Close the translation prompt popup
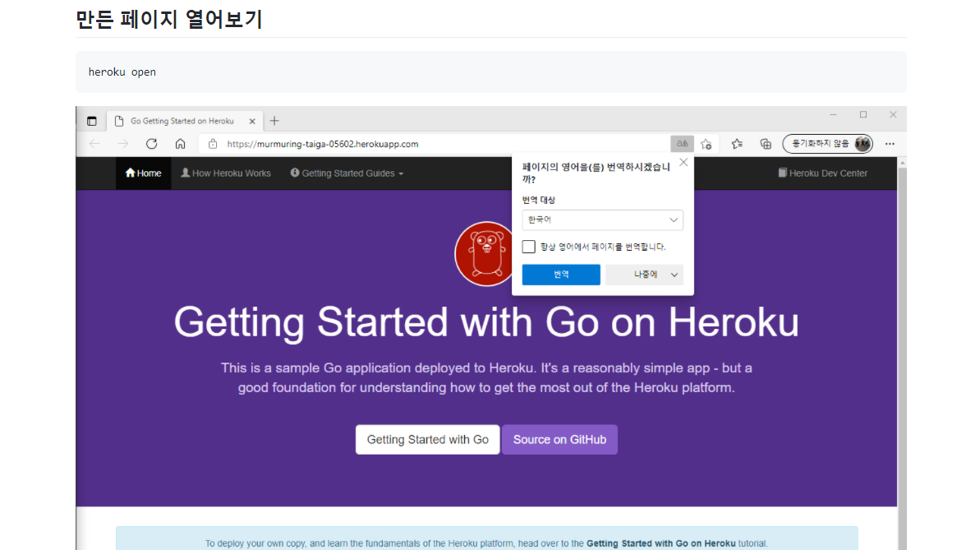Viewport: 980px width, 550px height. click(683, 163)
